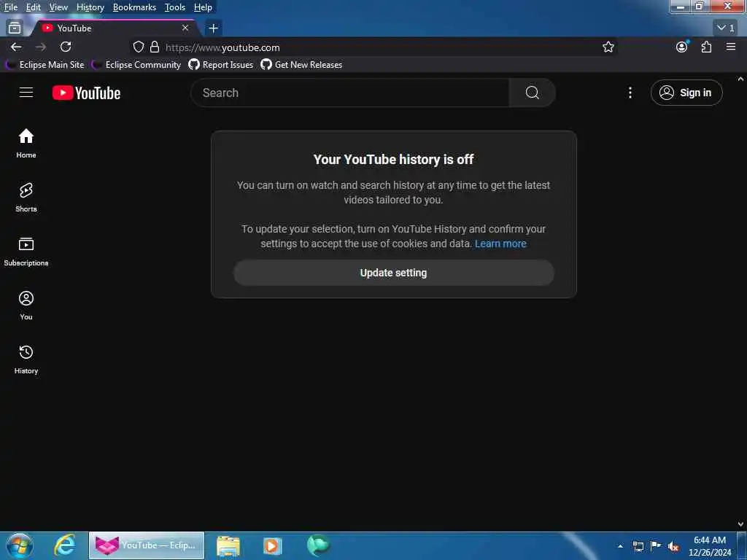Image resolution: width=747 pixels, height=560 pixels.
Task: Open Shorts from the sidebar
Action: point(26,197)
